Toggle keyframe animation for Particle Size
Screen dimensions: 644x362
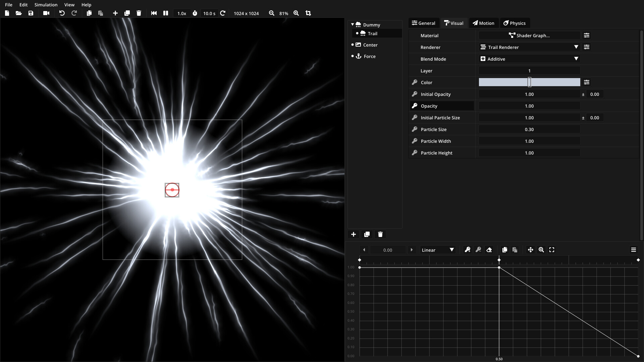(x=415, y=129)
